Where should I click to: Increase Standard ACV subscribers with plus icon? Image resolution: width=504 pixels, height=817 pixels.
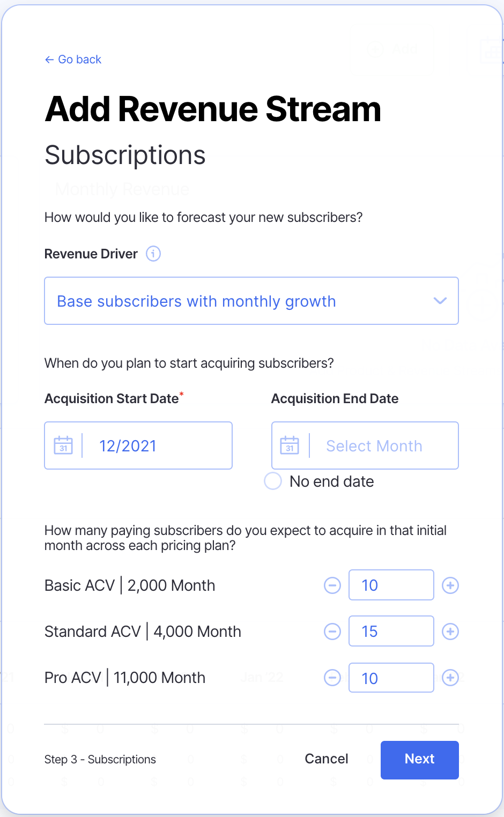450,632
